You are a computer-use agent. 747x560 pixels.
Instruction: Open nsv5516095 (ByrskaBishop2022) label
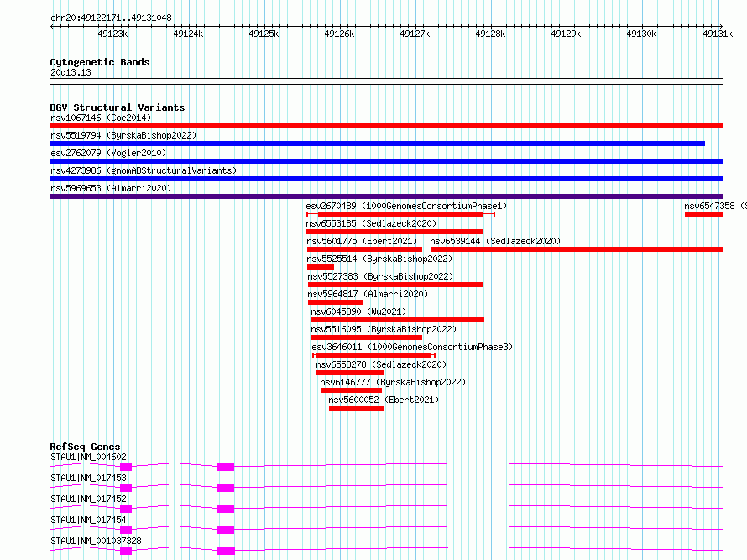point(384,329)
